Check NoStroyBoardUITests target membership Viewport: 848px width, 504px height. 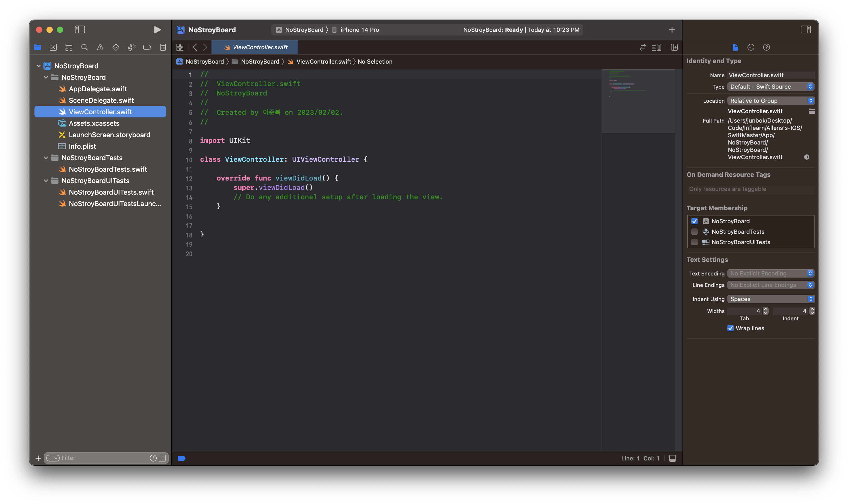694,242
